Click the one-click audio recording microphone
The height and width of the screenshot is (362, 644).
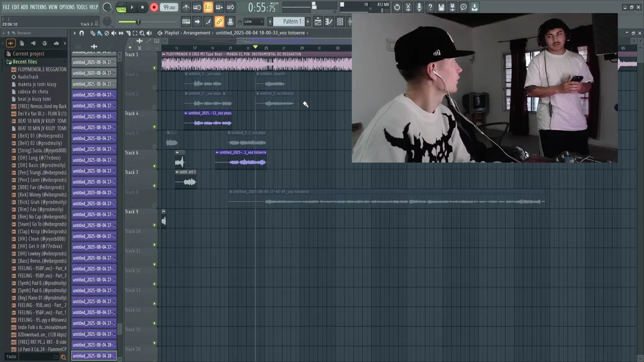(419, 7)
